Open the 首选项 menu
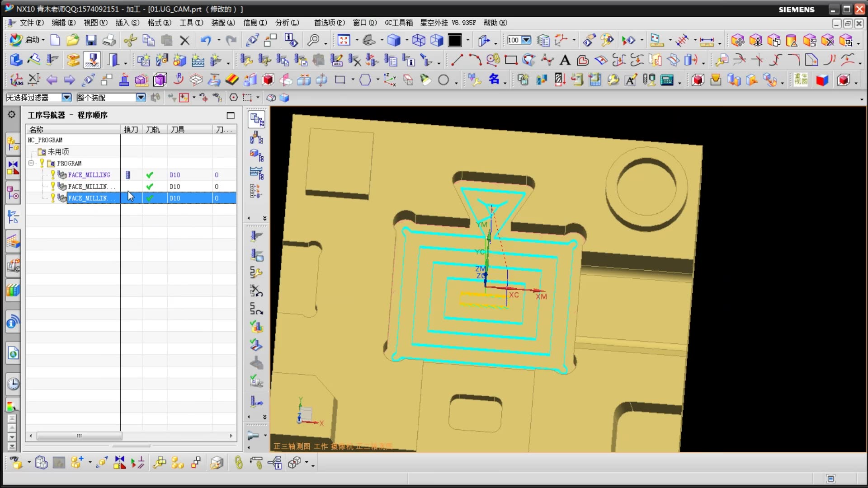Screen dimensions: 868x488 (329, 23)
